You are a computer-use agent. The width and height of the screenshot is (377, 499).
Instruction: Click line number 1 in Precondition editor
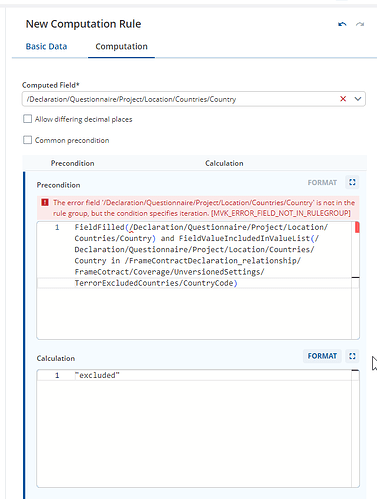click(57, 227)
